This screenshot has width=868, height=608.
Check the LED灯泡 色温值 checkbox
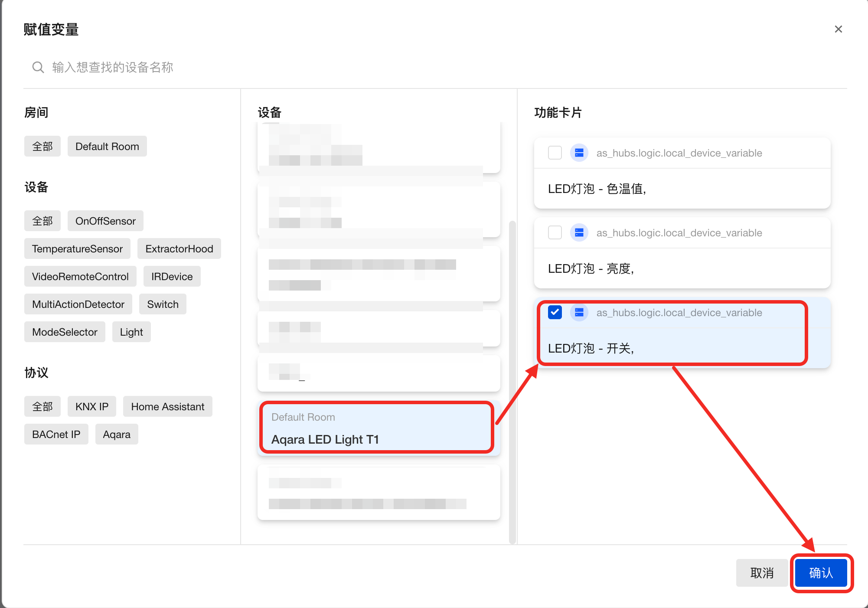(x=555, y=153)
